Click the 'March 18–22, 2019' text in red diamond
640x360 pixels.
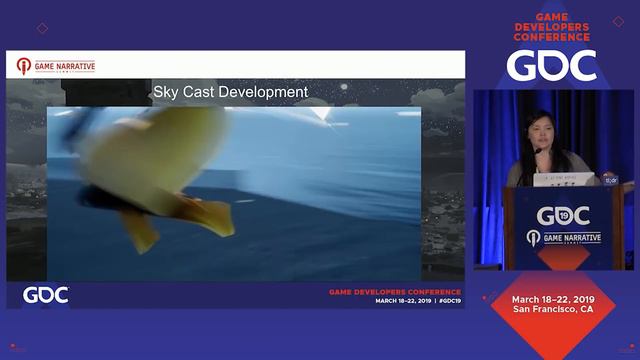[x=553, y=299]
